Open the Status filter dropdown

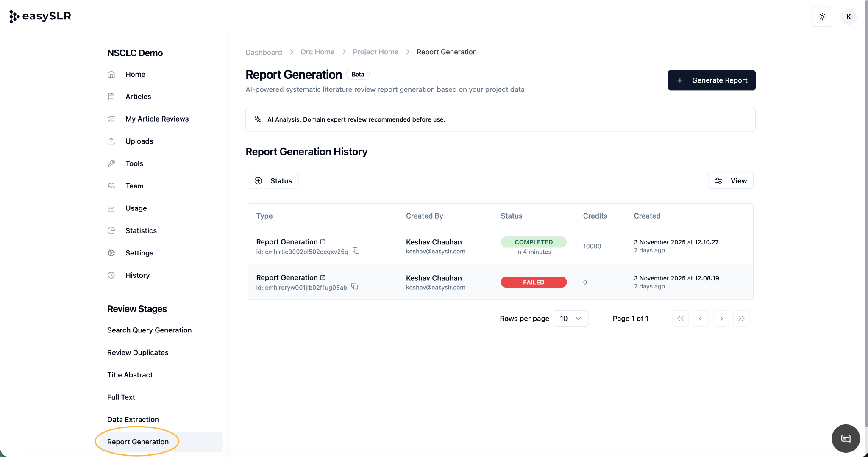[x=273, y=181]
